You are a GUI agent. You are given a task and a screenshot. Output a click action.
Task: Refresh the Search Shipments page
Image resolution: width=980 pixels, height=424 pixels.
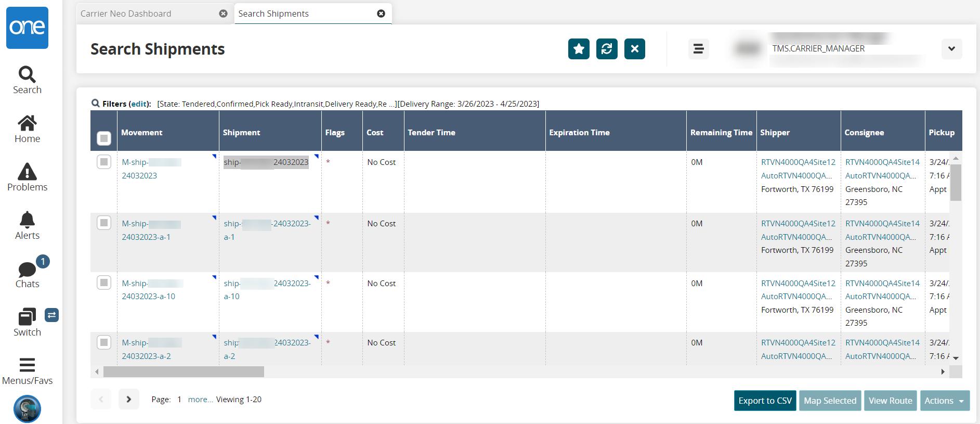[x=607, y=49]
